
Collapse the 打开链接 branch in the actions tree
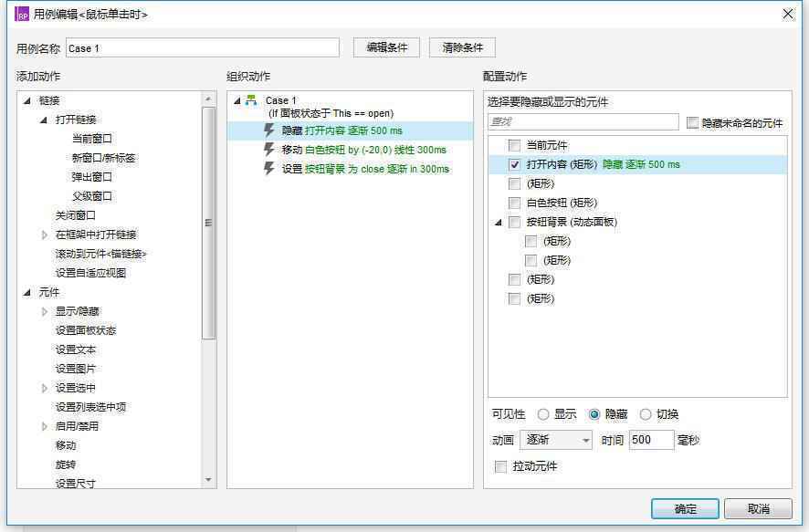[45, 120]
